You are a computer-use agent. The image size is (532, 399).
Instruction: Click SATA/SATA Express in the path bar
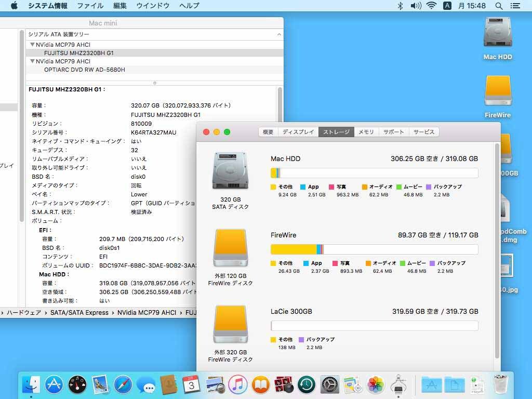coord(79,313)
